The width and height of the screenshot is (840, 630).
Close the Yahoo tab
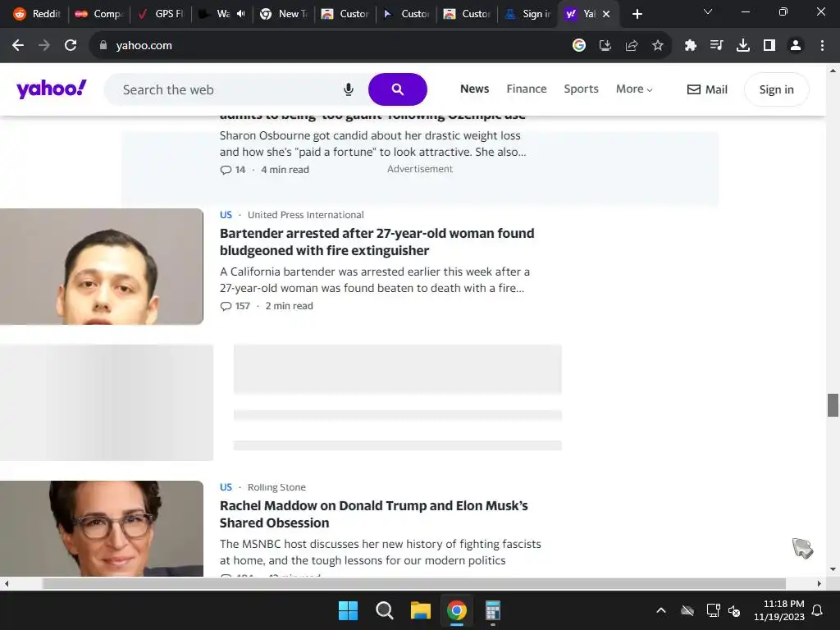pos(606,14)
